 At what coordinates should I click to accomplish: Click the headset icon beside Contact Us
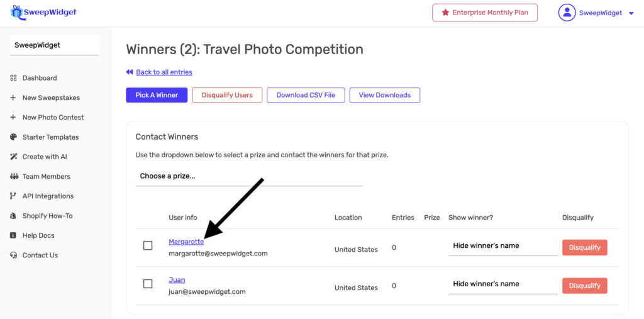point(13,255)
